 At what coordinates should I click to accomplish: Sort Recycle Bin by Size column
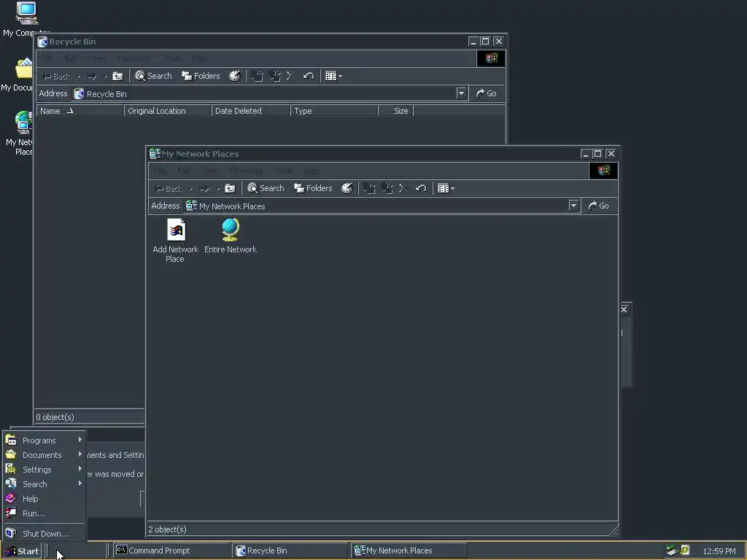pyautogui.click(x=395, y=111)
